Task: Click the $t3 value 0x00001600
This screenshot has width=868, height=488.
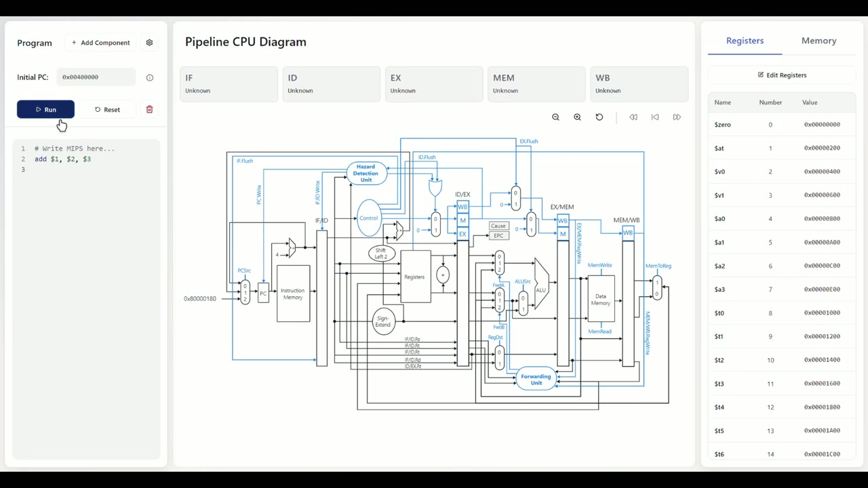Action: 822,384
